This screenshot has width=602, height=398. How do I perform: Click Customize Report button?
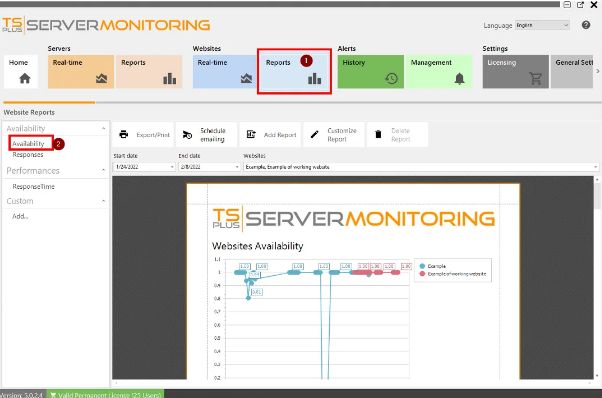click(334, 135)
